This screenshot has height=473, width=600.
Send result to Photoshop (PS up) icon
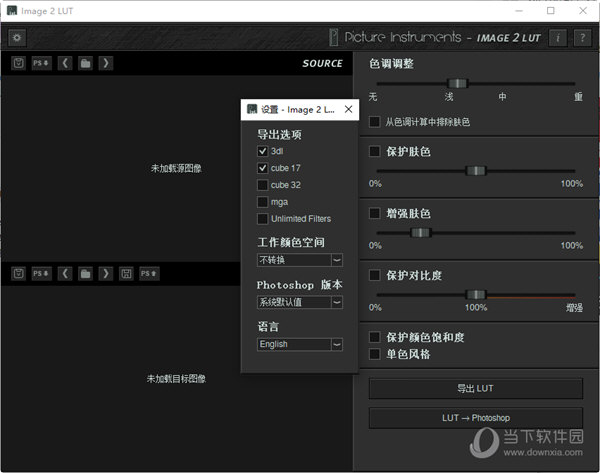[x=149, y=273]
